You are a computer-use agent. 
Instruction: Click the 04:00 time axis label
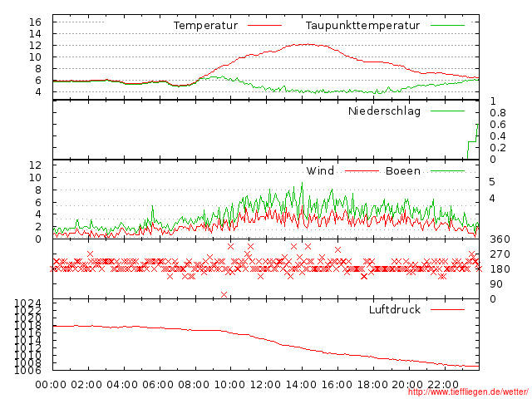click(x=122, y=385)
